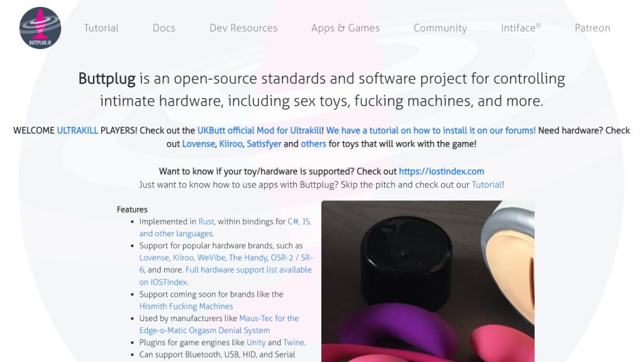Open the Satisfyer hardware link
Viewport: 644px width, 362px height.
pyautogui.click(x=265, y=143)
